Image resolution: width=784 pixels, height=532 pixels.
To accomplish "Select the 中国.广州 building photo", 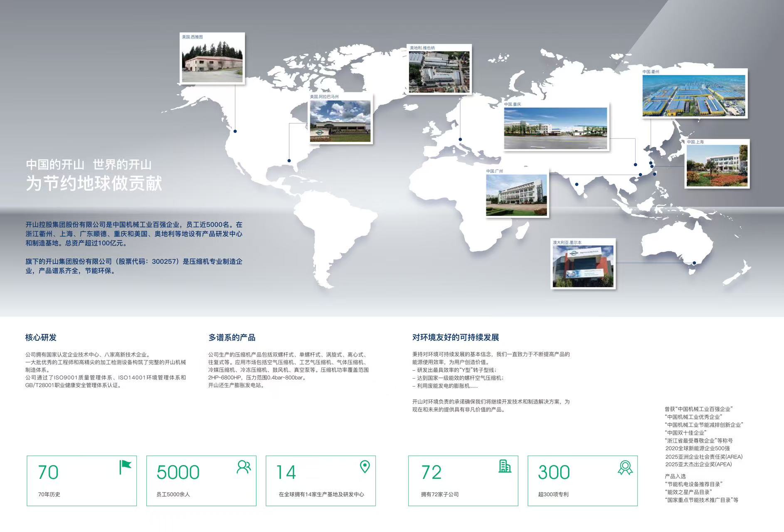I will 516,195.
